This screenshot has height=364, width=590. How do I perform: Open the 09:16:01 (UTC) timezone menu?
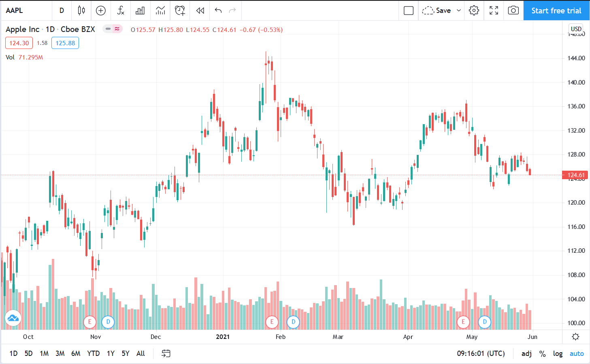click(481, 353)
